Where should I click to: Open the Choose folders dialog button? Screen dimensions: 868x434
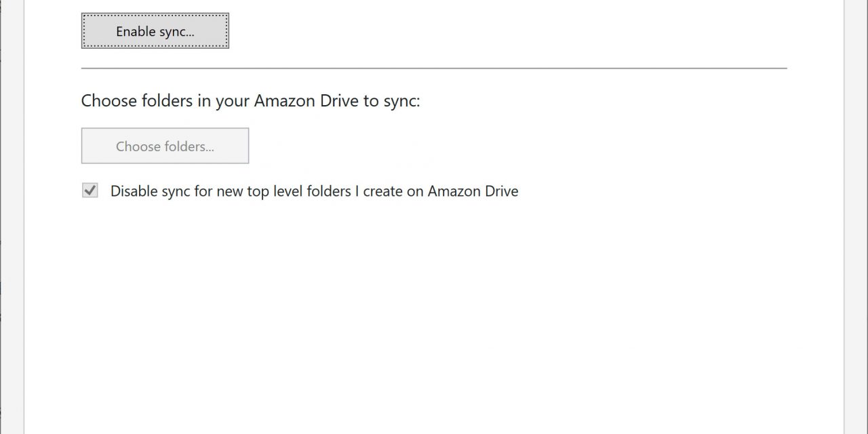coord(165,146)
